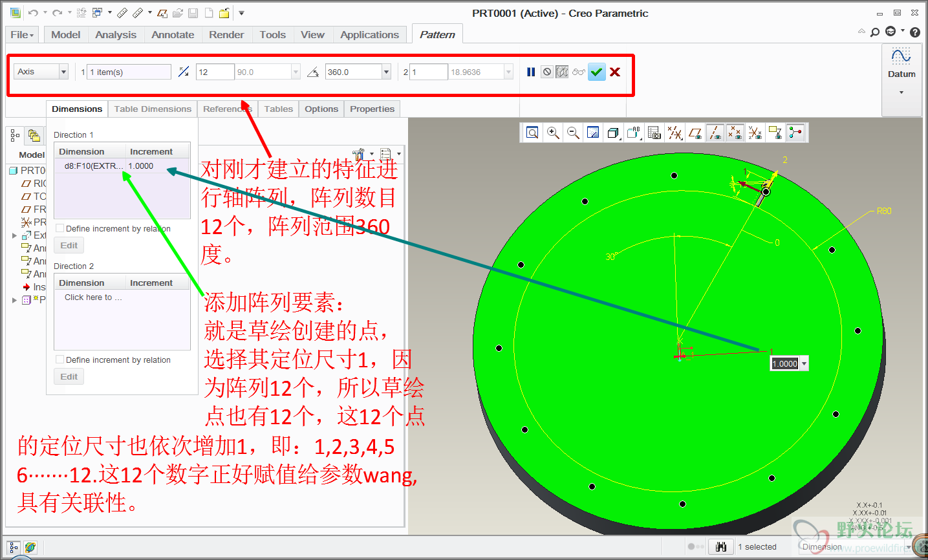Toggle datum plane display
The width and height of the screenshot is (928, 560).
tap(695, 133)
